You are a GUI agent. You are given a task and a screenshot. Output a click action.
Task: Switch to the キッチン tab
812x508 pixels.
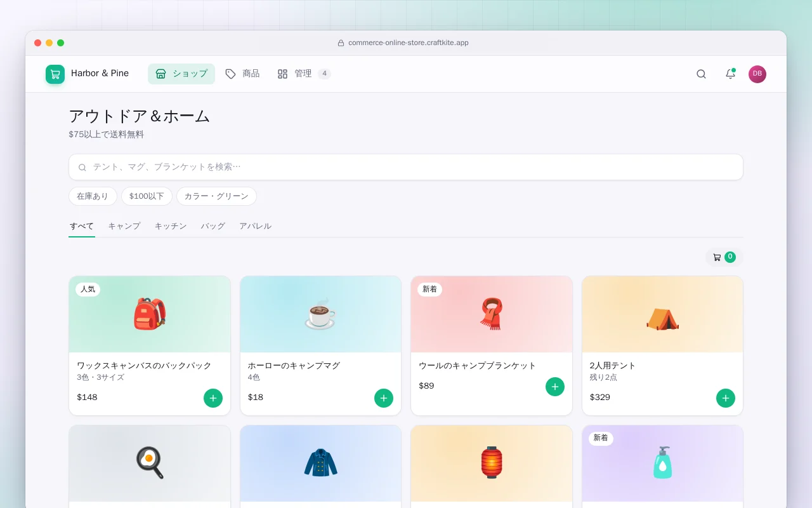click(171, 226)
